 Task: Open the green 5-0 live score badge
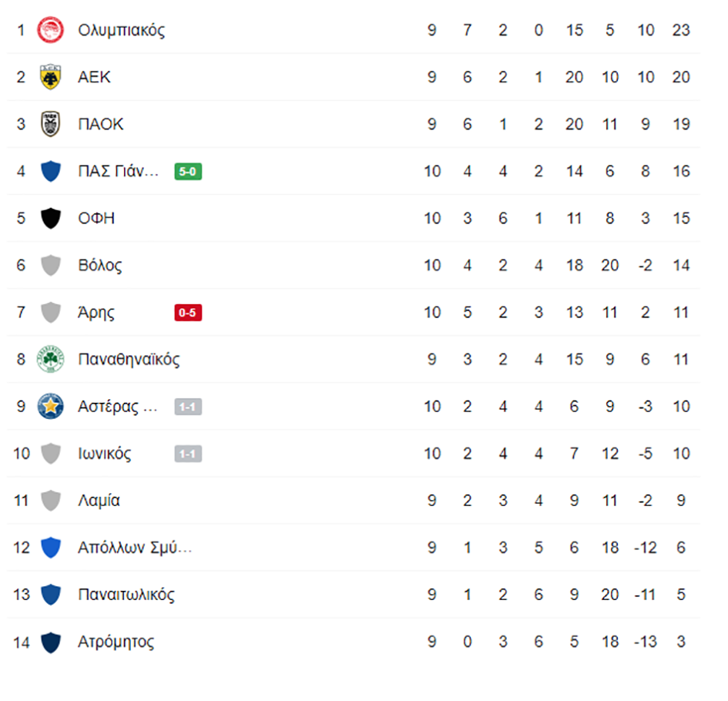pyautogui.click(x=188, y=172)
